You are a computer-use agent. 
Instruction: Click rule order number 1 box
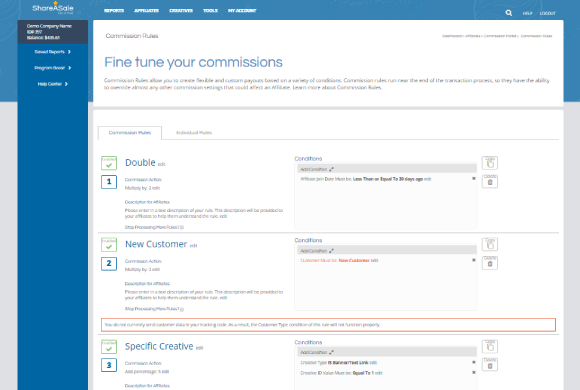(109, 182)
